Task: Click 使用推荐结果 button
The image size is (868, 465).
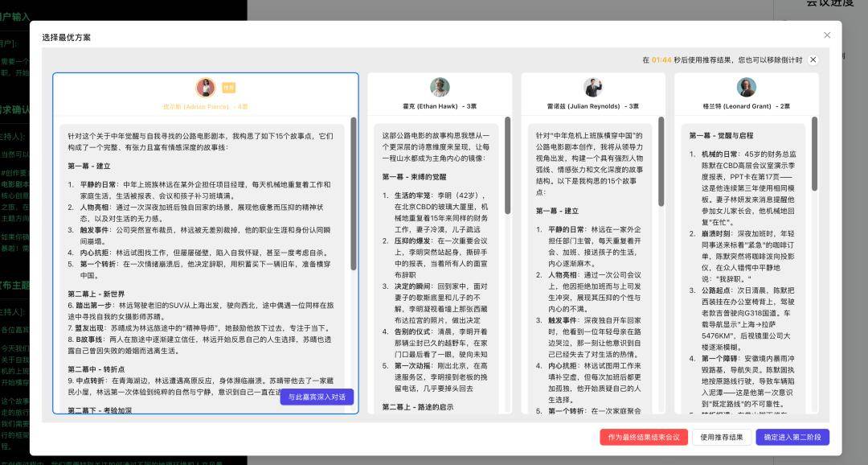Action: [722, 437]
